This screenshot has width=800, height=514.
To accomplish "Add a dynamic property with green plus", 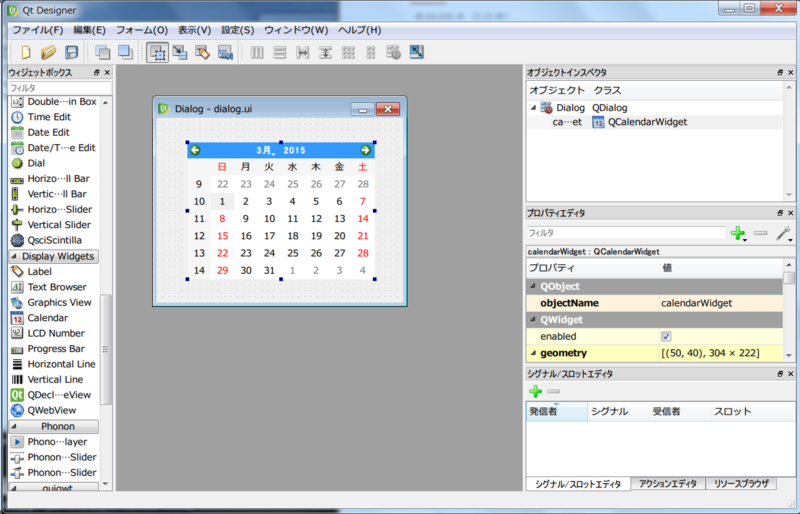I will pos(738,233).
